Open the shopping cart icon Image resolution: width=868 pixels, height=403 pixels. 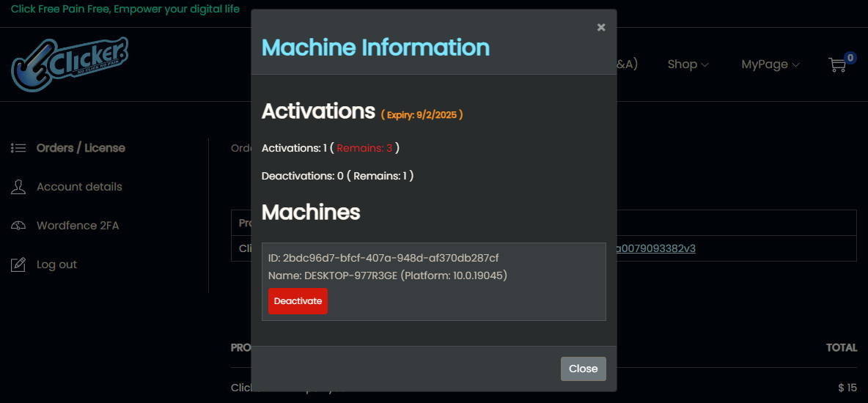(x=837, y=64)
